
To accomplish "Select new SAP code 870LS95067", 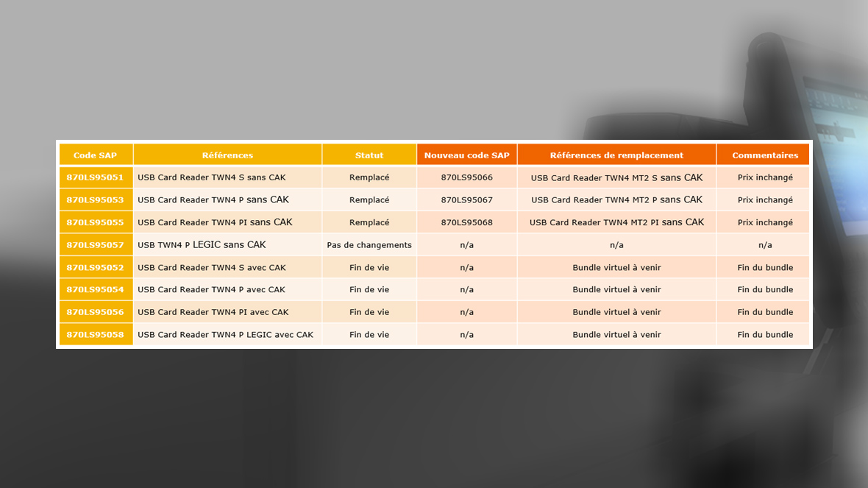I will point(466,200).
